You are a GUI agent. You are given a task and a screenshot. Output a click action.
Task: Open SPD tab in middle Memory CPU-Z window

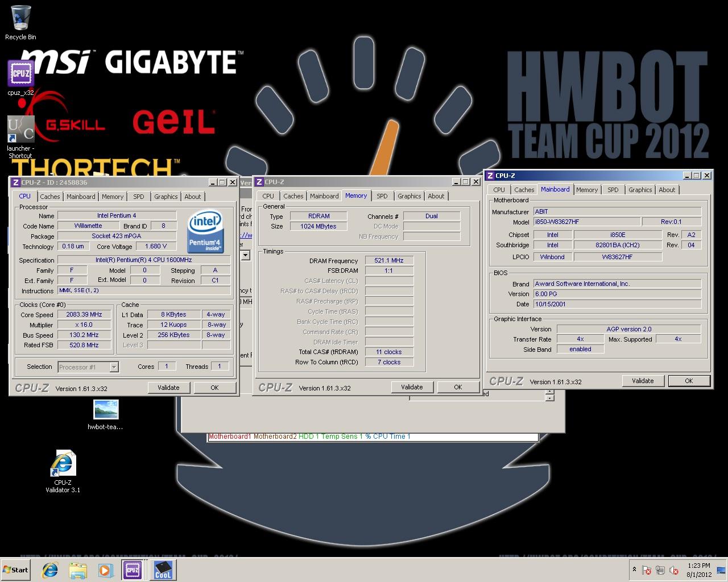(382, 196)
